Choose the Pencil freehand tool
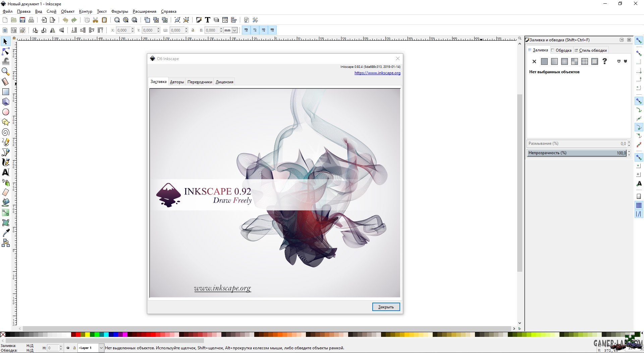Screen dimensions: 644x353 [x=5, y=142]
